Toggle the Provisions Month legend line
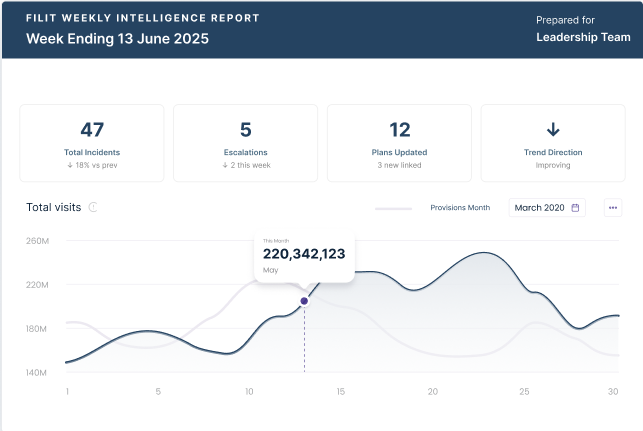643x431 pixels. [x=393, y=209]
